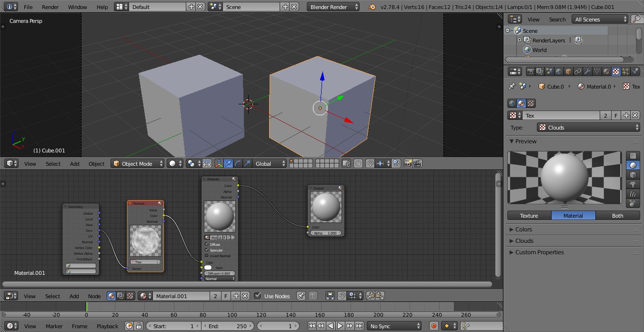Viewport: 644px width, 332px height.
Task: Switch preview to the Texture tab
Action: (529, 215)
